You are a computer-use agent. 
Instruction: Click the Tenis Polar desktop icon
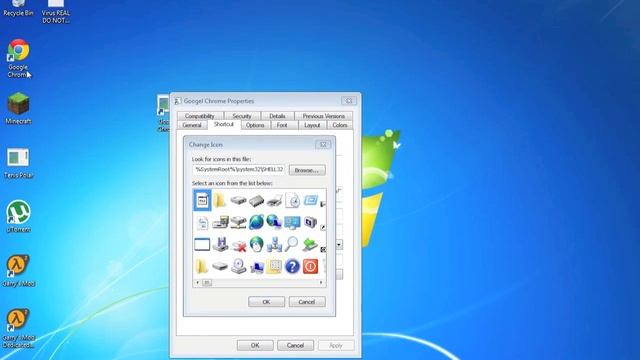18,163
